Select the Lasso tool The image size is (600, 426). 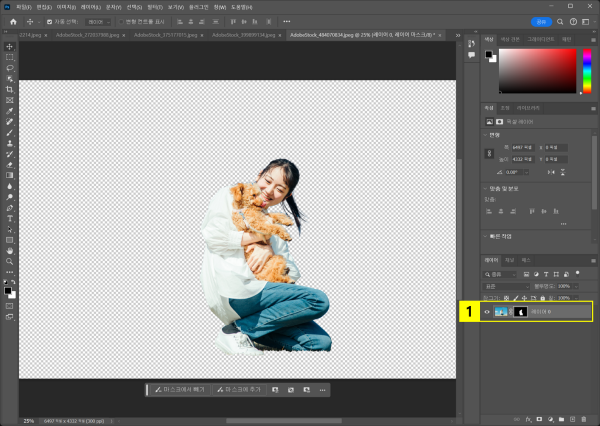point(10,68)
